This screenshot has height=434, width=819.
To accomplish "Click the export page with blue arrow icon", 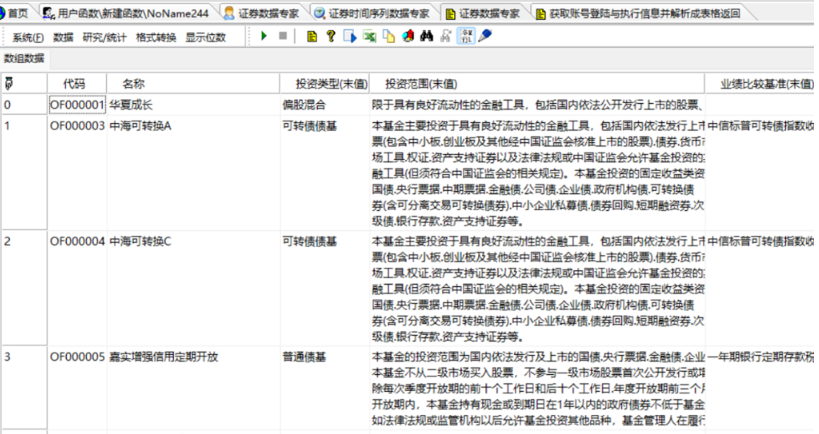I will (349, 36).
